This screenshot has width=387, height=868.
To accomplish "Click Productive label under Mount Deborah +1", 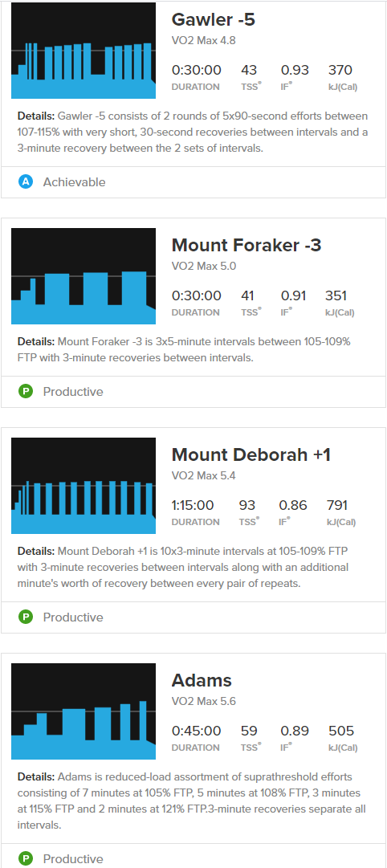I will (73, 617).
